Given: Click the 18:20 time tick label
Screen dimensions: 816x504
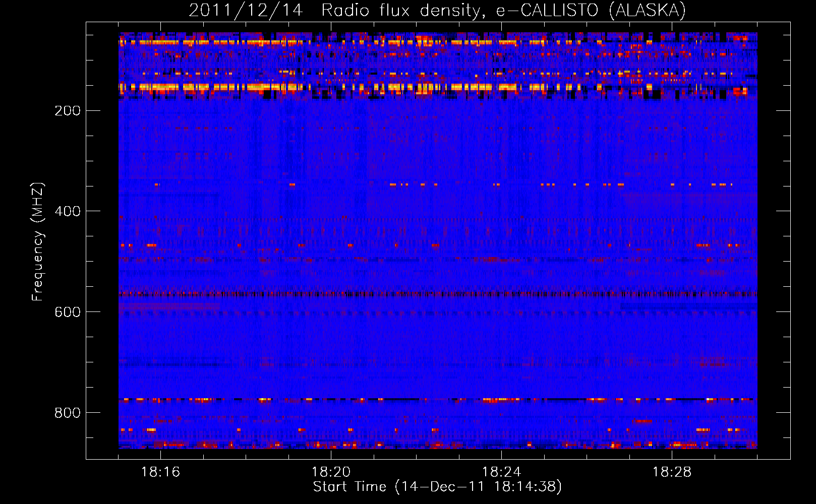Looking at the screenshot, I should click(331, 472).
